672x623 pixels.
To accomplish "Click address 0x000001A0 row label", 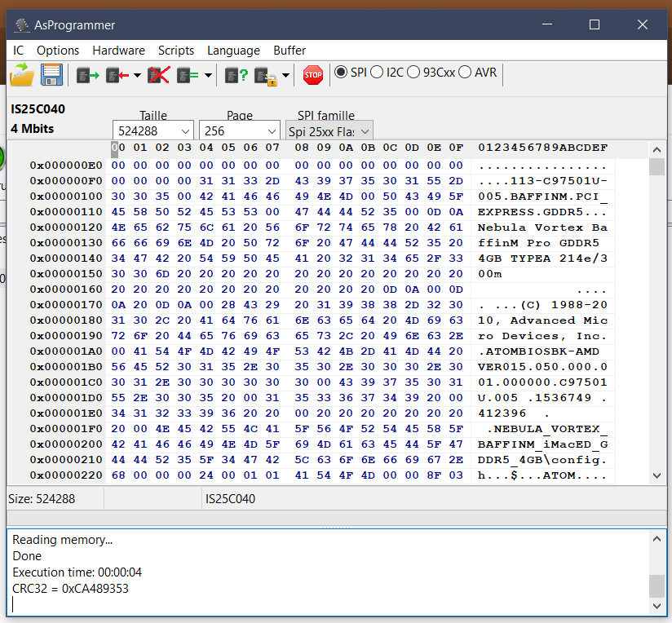I will click(66, 351).
